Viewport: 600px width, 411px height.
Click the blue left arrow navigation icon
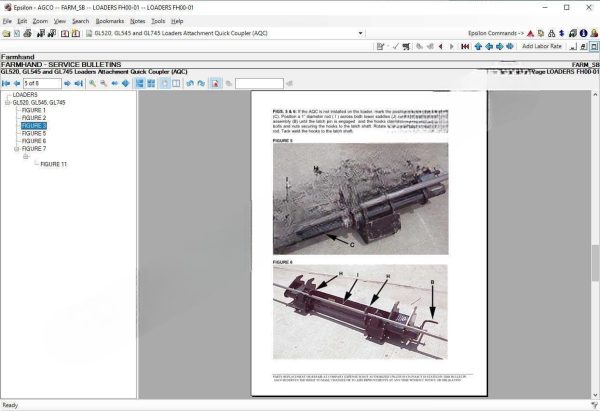(x=489, y=46)
